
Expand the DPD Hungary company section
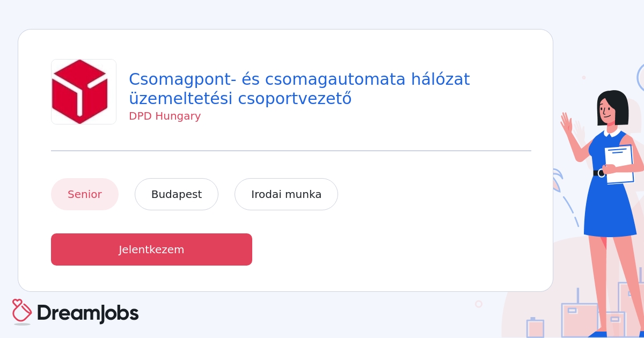click(165, 116)
